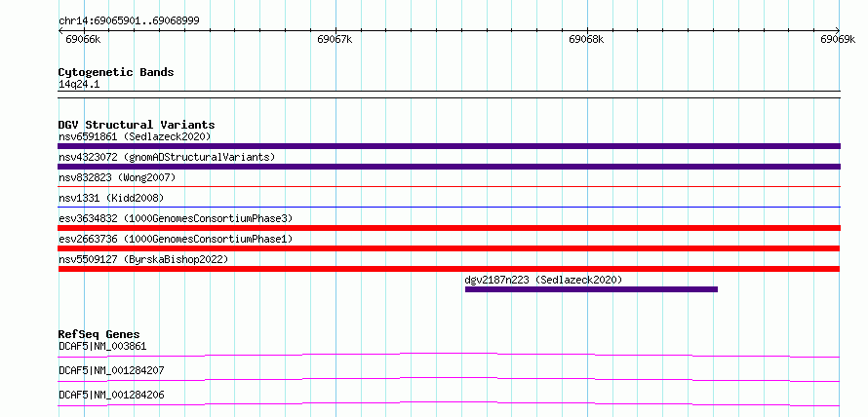Image resolution: width=868 pixels, height=417 pixels.
Task: Select the esv2663736 red variant bar
Action: point(449,248)
